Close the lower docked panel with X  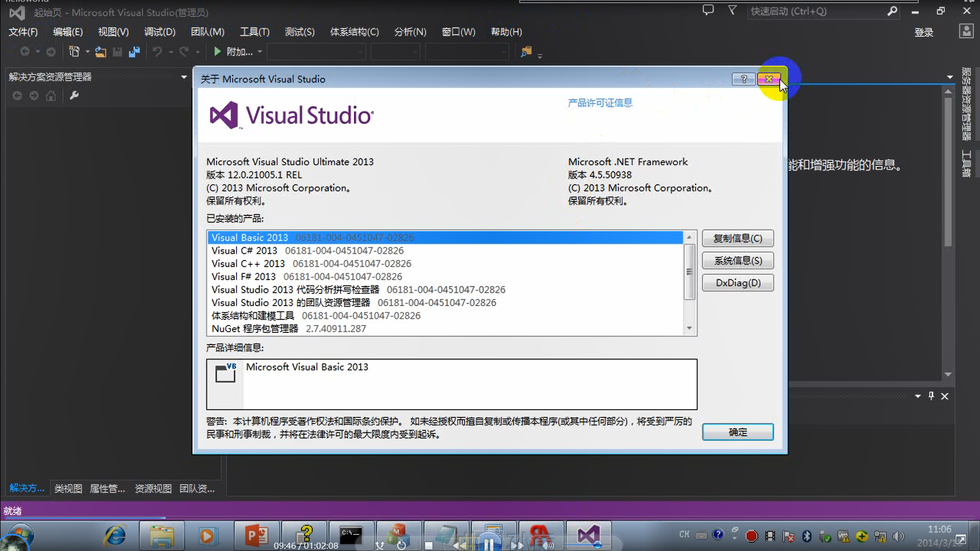[944, 396]
